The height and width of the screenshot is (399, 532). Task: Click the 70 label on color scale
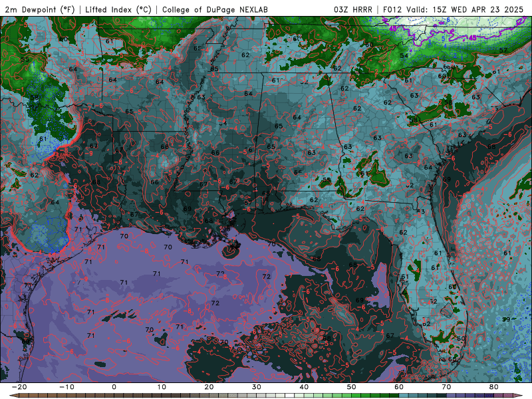click(x=446, y=387)
